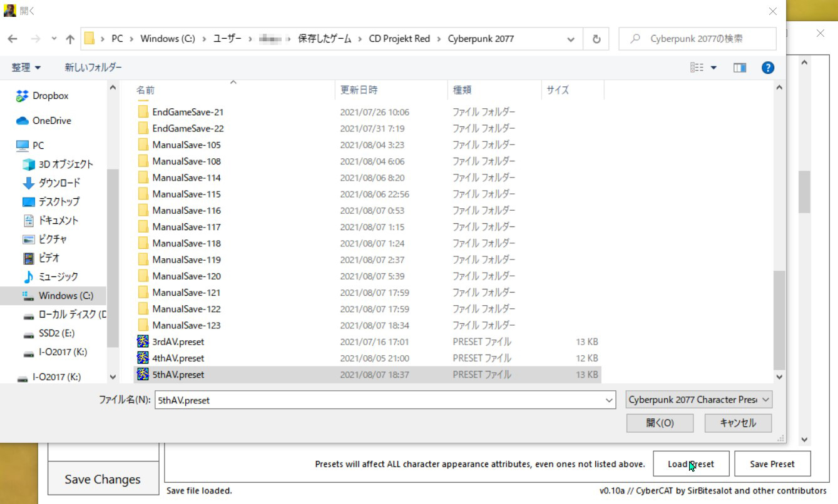This screenshot has width=838, height=504.
Task: Change view layout icon
Action: click(x=697, y=68)
